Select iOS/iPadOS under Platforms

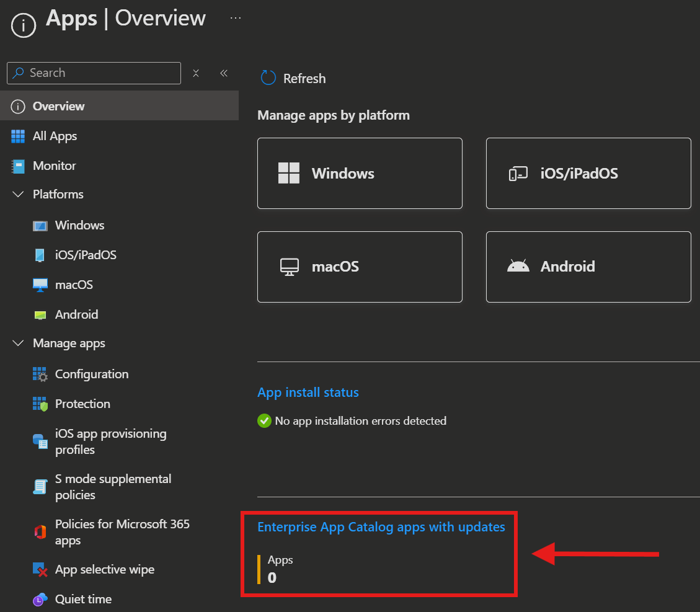[86, 255]
